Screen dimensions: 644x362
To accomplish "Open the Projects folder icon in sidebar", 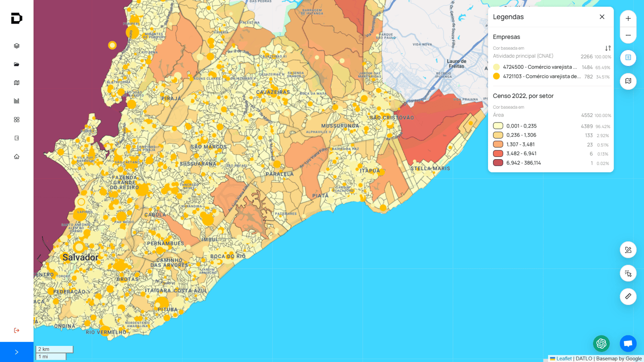I will (x=17, y=64).
